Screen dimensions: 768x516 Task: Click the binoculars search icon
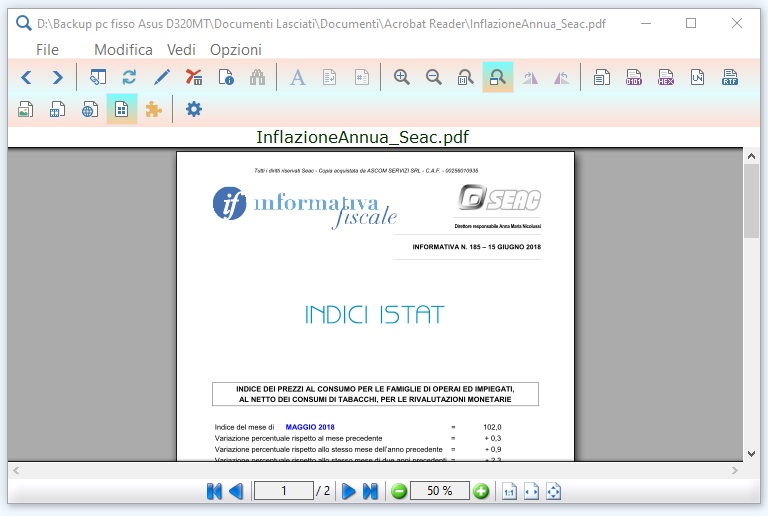pos(258,77)
